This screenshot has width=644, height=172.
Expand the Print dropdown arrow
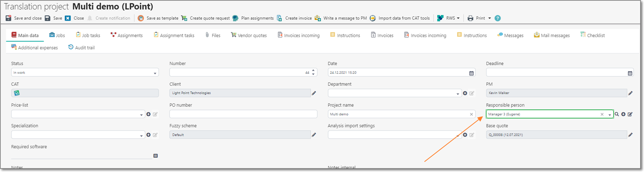pos(489,18)
